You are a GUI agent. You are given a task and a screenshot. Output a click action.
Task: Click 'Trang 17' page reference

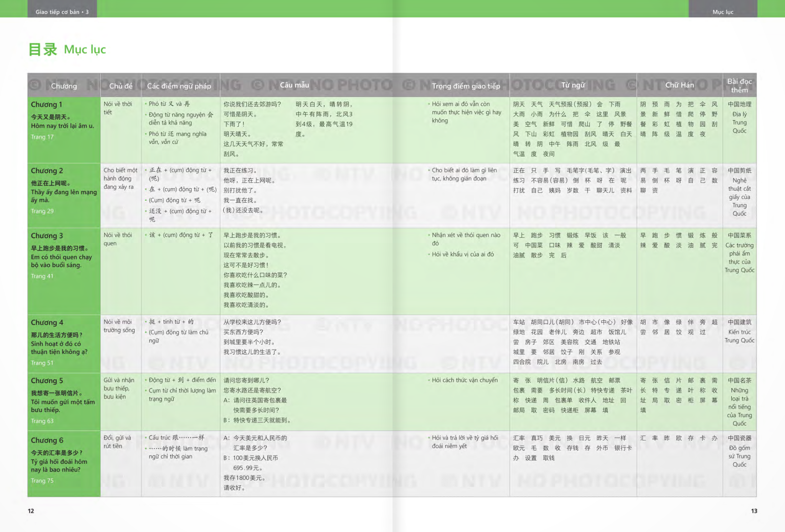(x=42, y=137)
